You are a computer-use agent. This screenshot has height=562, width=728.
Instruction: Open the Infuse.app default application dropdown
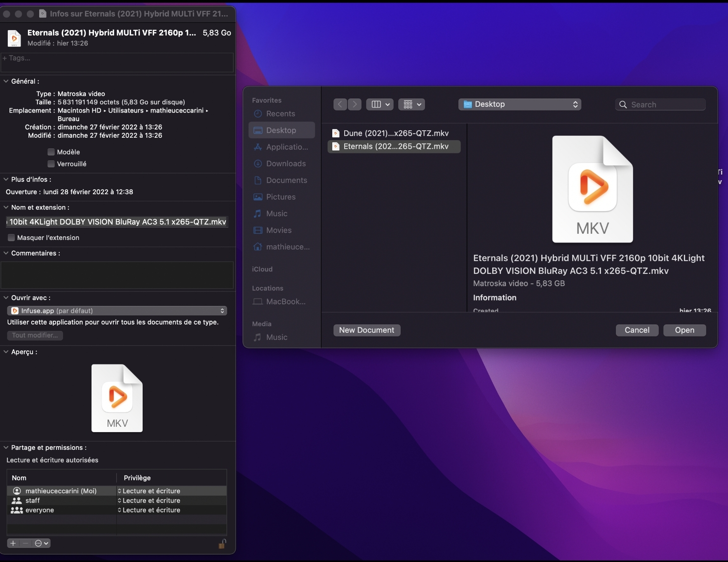coord(117,311)
